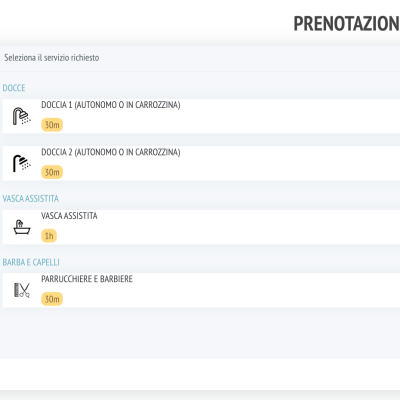Click 'Seleziona il servizio richiesto' instruction text
This screenshot has width=400, height=400.
pos(52,58)
